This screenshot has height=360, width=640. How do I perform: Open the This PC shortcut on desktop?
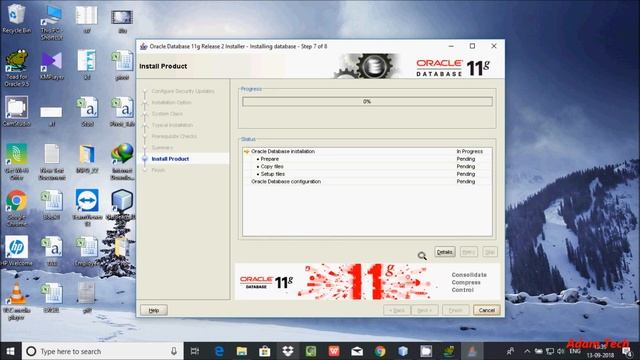52,22
